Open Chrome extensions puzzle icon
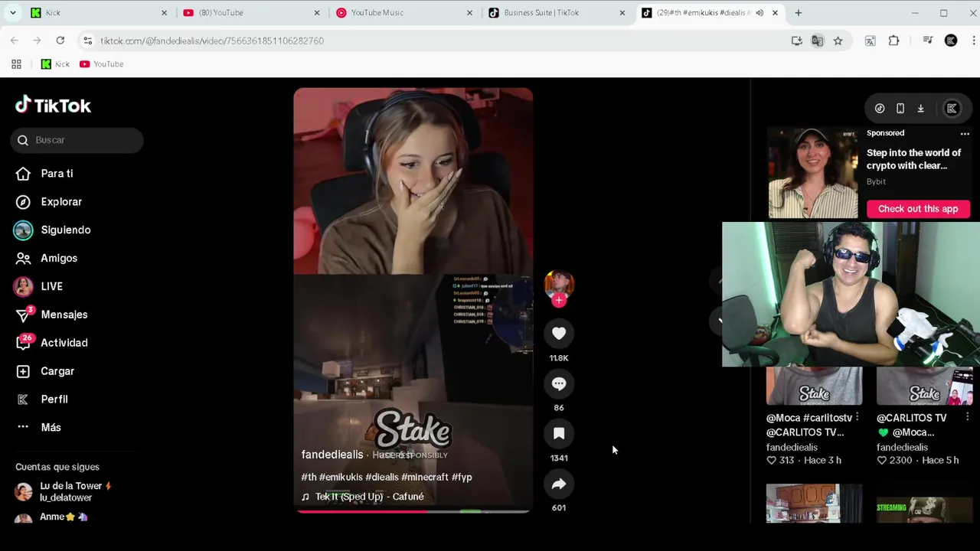The height and width of the screenshot is (551, 980). click(x=893, y=41)
